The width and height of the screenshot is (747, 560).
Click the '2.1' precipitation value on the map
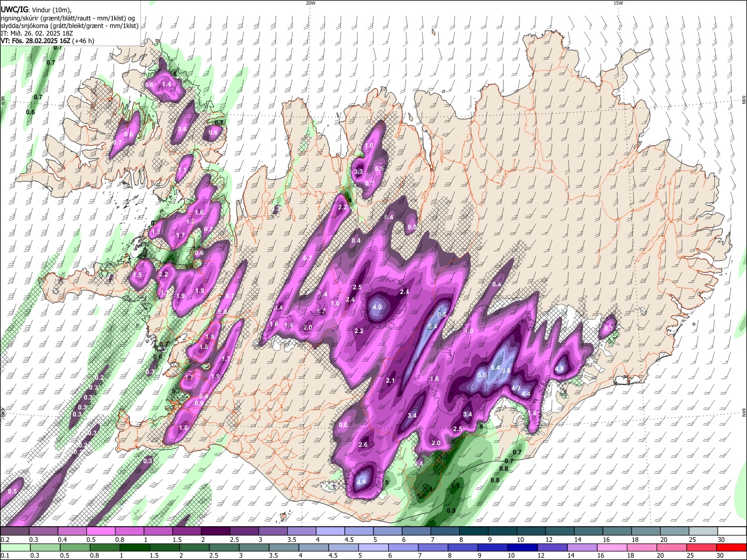point(390,381)
